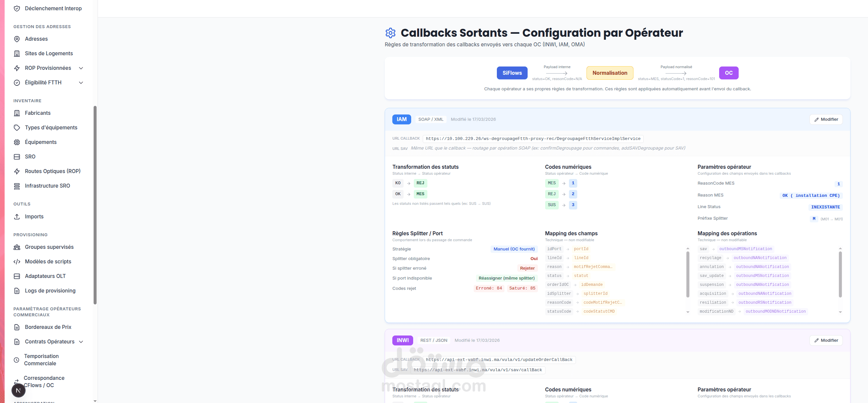Click the Modèles de scripts code icon
Image resolution: width=868 pixels, height=403 pixels.
point(17,262)
